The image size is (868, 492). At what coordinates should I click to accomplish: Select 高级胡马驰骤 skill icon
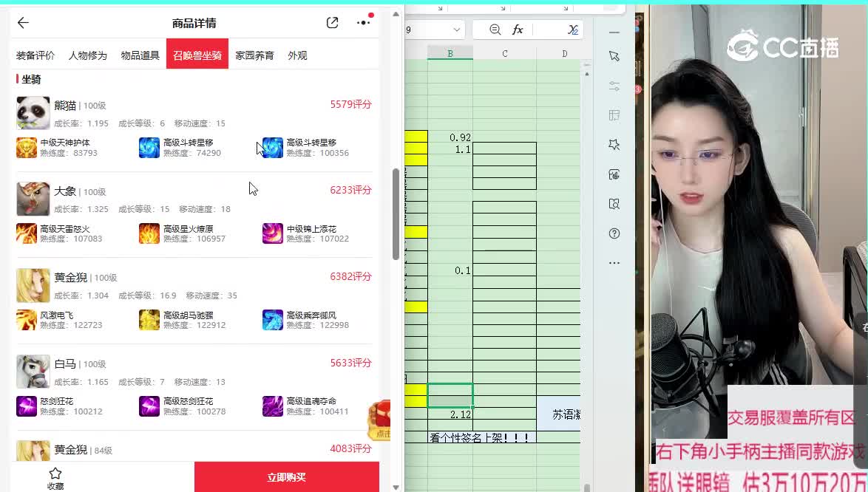pyautogui.click(x=149, y=320)
